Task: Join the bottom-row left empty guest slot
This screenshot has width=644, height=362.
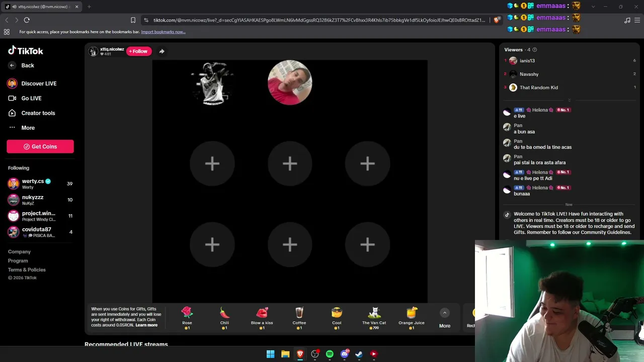Action: pyautogui.click(x=212, y=245)
